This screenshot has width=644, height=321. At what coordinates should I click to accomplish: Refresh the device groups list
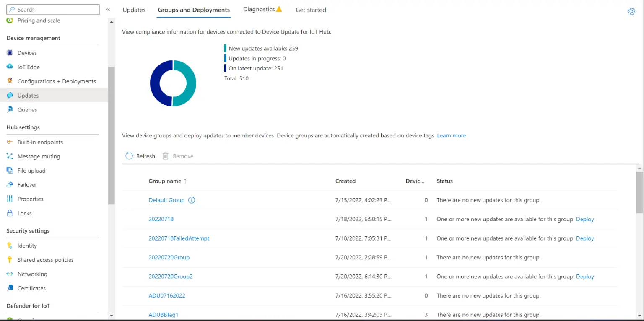coord(140,155)
